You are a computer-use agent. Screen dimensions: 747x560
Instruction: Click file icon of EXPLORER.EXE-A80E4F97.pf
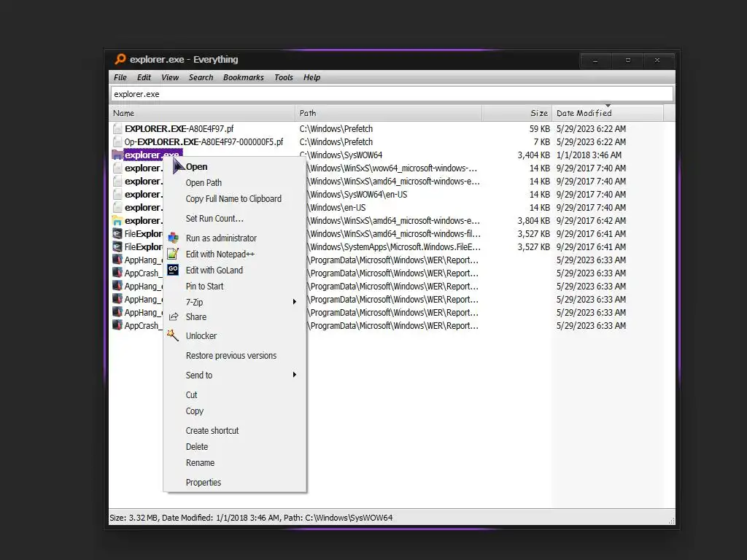point(117,128)
